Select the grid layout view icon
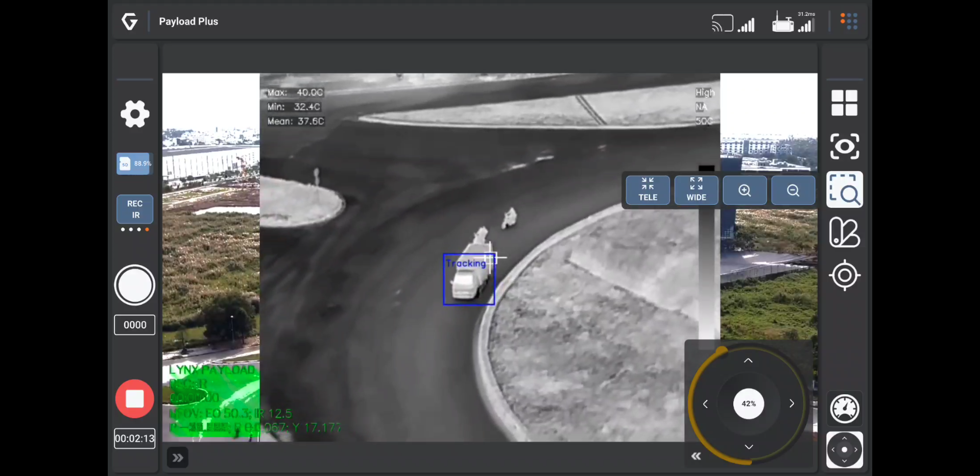The image size is (980, 476). [844, 103]
